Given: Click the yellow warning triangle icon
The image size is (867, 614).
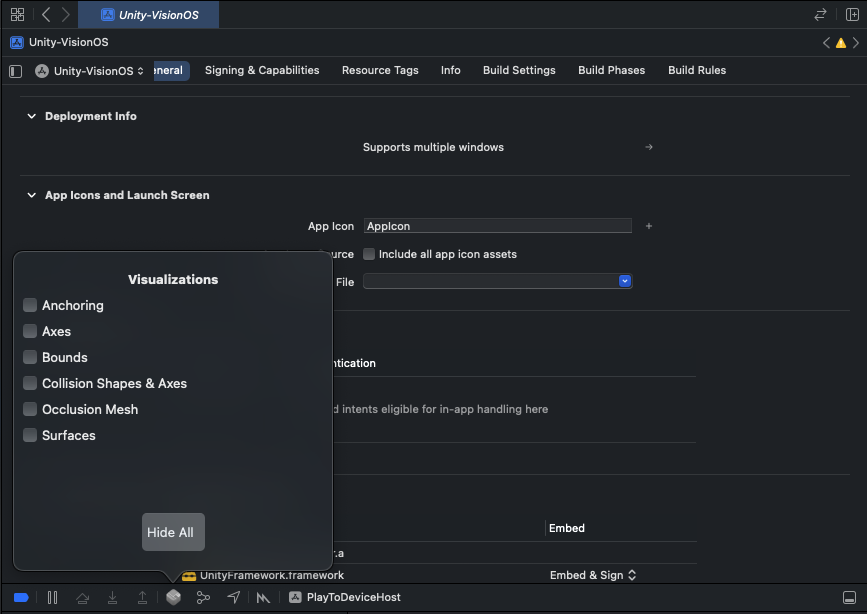Looking at the screenshot, I should 841,43.
